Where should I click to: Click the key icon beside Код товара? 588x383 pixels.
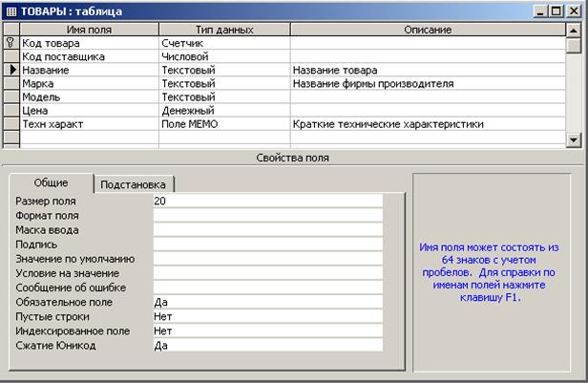tap(10, 43)
